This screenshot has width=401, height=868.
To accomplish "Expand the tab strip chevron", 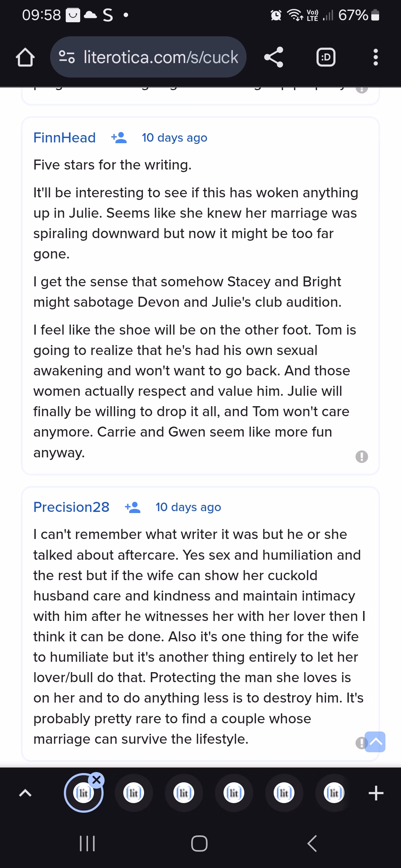I will (x=25, y=793).
